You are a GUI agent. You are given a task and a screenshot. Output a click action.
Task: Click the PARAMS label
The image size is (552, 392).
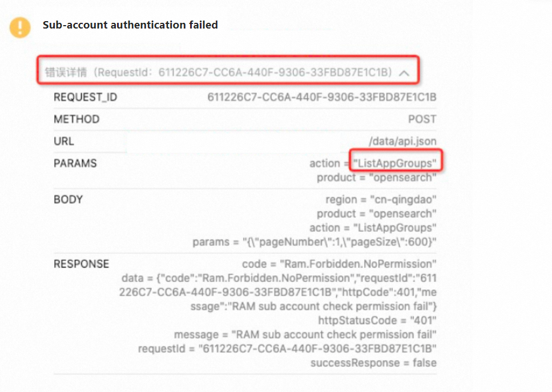pos(75,163)
